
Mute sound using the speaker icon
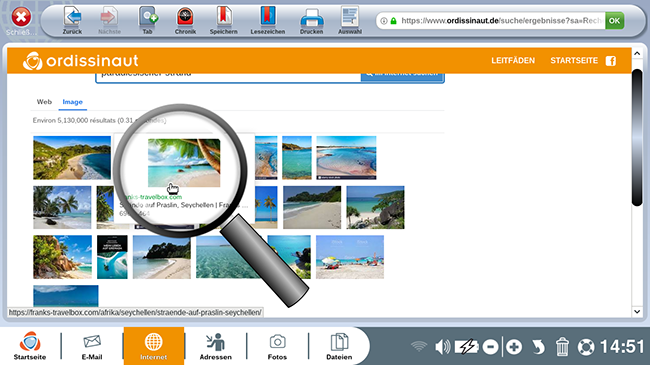pyautogui.click(x=442, y=347)
